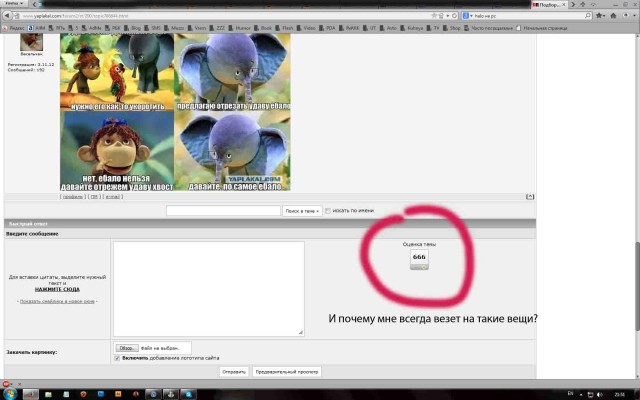Image resolution: width=640 pixels, height=400 pixels.
Task: Go to the browser home page icon
Action: (x=613, y=16)
